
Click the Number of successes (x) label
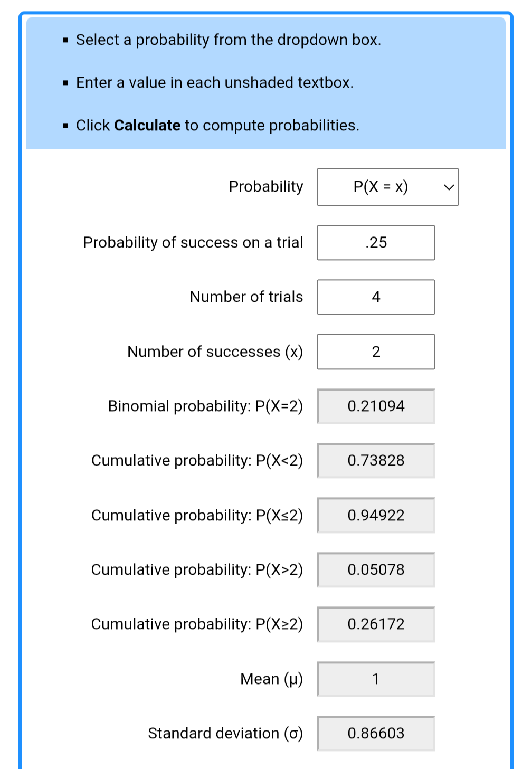coord(215,352)
